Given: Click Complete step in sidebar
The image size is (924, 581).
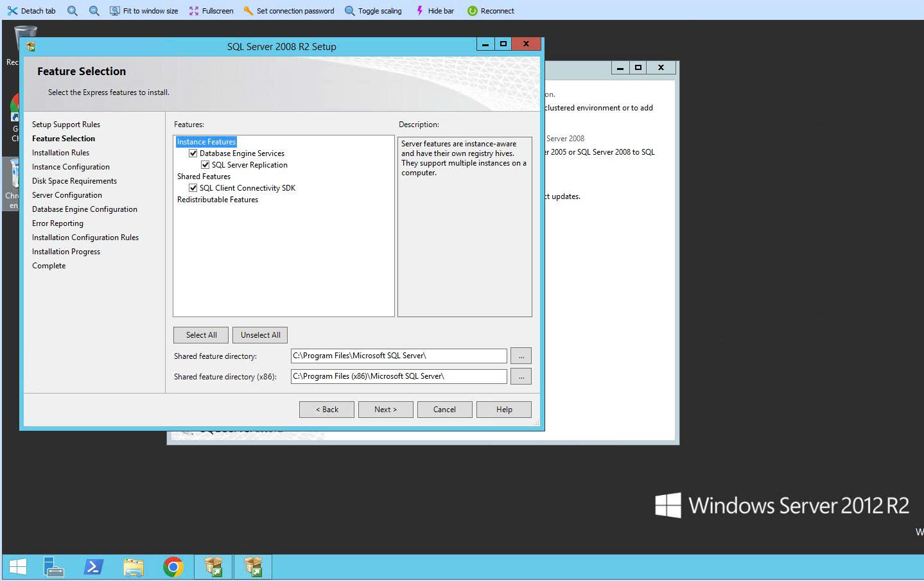Looking at the screenshot, I should [x=49, y=266].
